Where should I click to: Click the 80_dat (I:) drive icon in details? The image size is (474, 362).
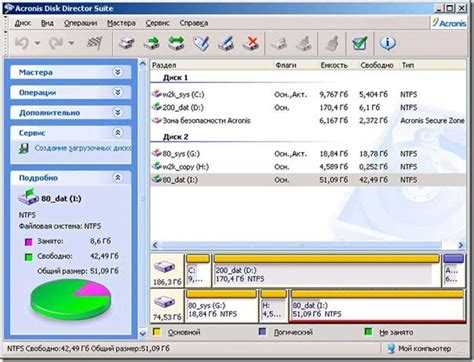pos(28,197)
